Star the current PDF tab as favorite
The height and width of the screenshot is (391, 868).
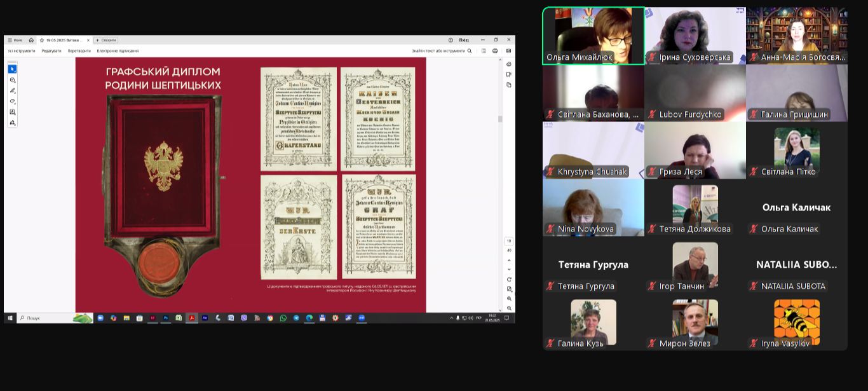[x=42, y=40]
